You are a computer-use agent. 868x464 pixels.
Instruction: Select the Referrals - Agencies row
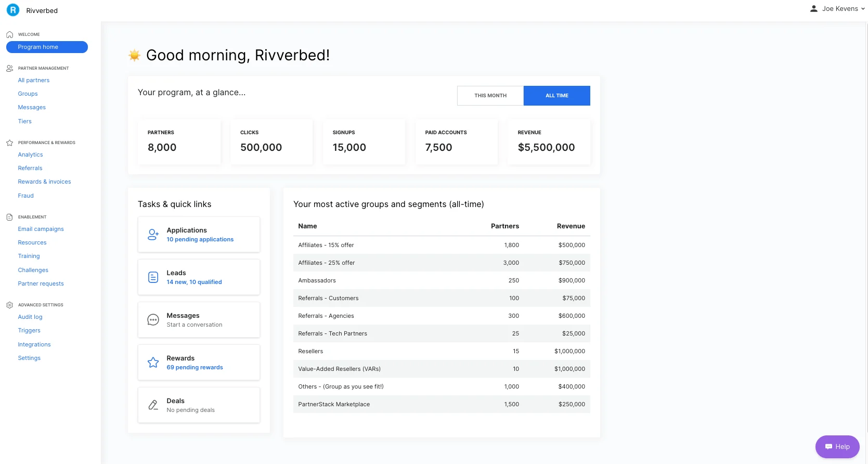[x=442, y=316]
